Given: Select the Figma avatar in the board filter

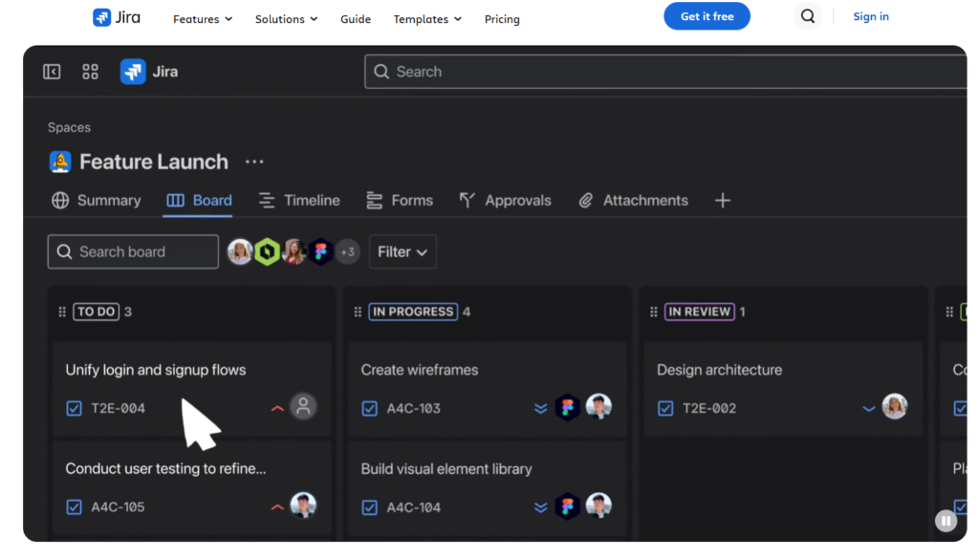Looking at the screenshot, I should pyautogui.click(x=321, y=251).
